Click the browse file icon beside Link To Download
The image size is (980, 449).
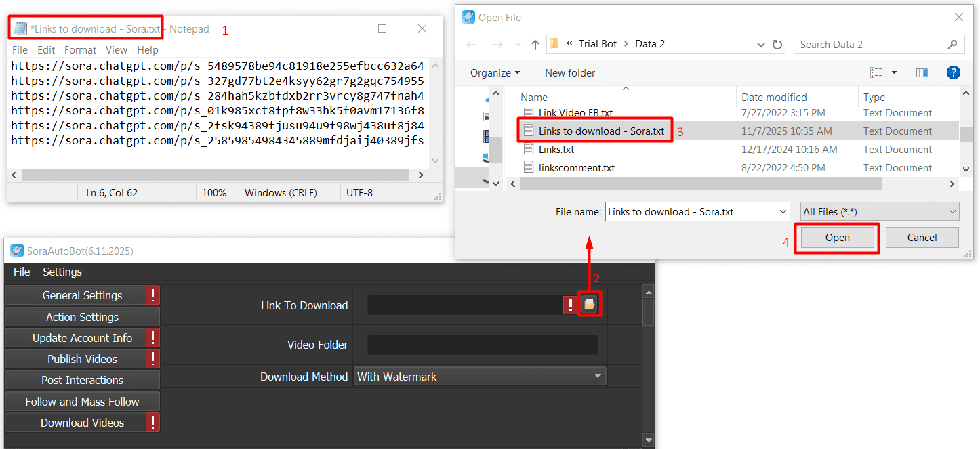[x=589, y=305]
